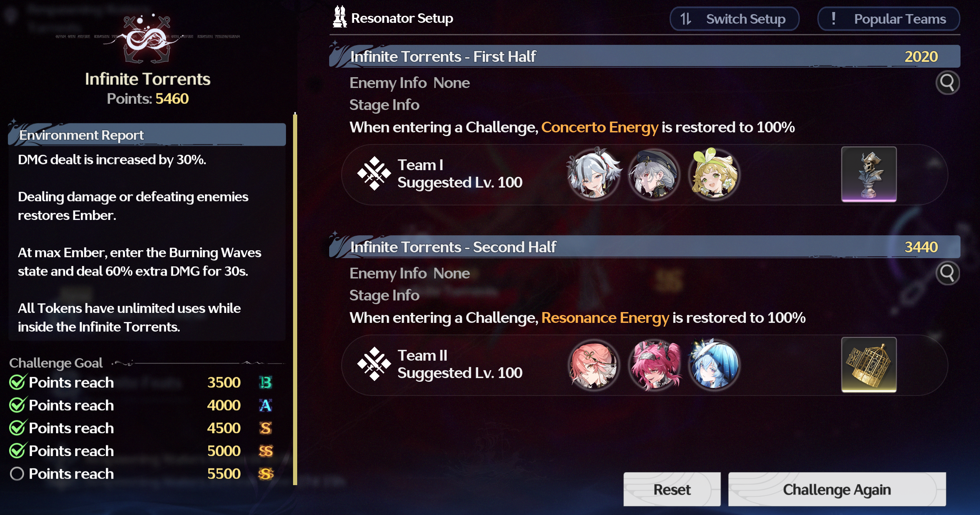
Task: Click the checked 3500 points goal
Action: [141, 382]
